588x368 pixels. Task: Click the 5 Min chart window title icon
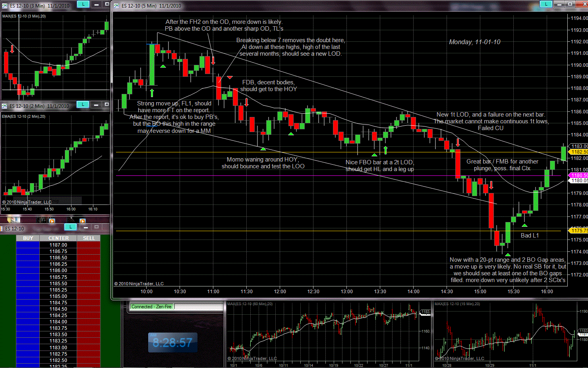pyautogui.click(x=116, y=6)
